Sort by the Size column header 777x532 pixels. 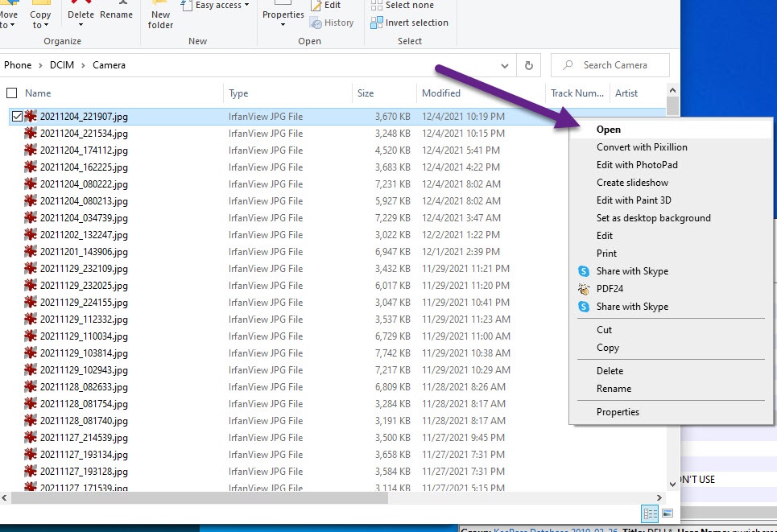(366, 93)
